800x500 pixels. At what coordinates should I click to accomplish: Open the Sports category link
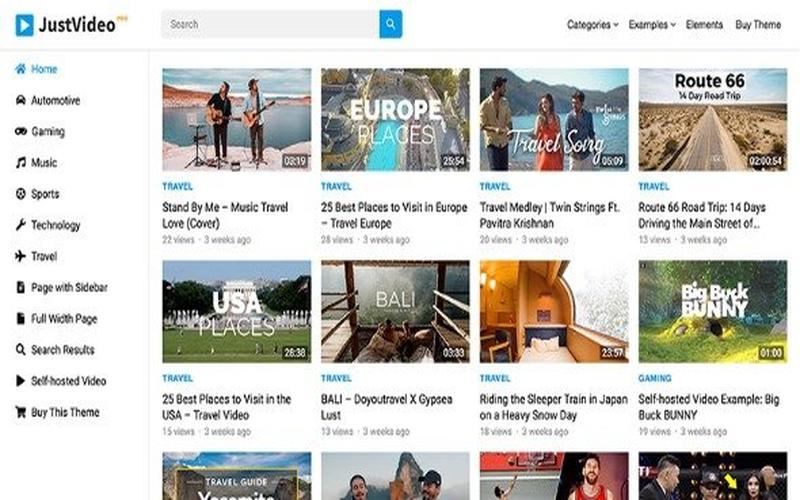pos(45,194)
